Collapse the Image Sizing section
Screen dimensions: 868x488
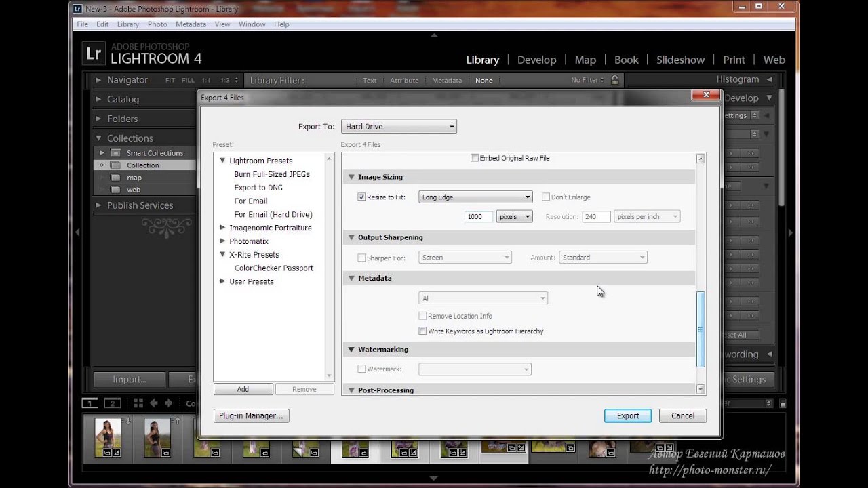click(351, 177)
